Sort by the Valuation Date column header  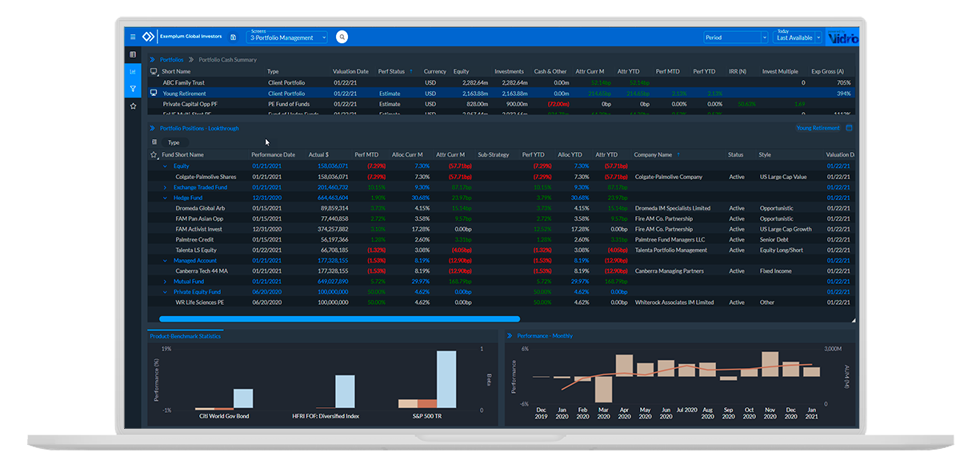point(350,71)
